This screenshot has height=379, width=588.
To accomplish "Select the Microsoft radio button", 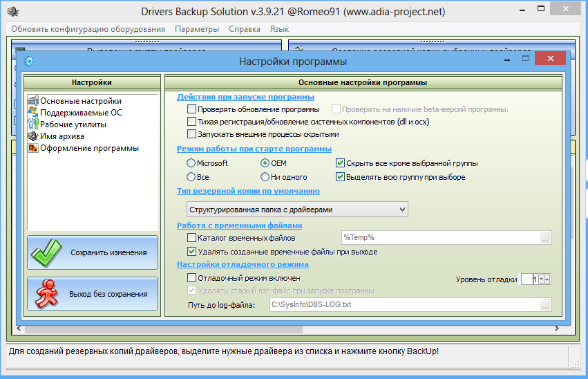I will click(x=191, y=163).
